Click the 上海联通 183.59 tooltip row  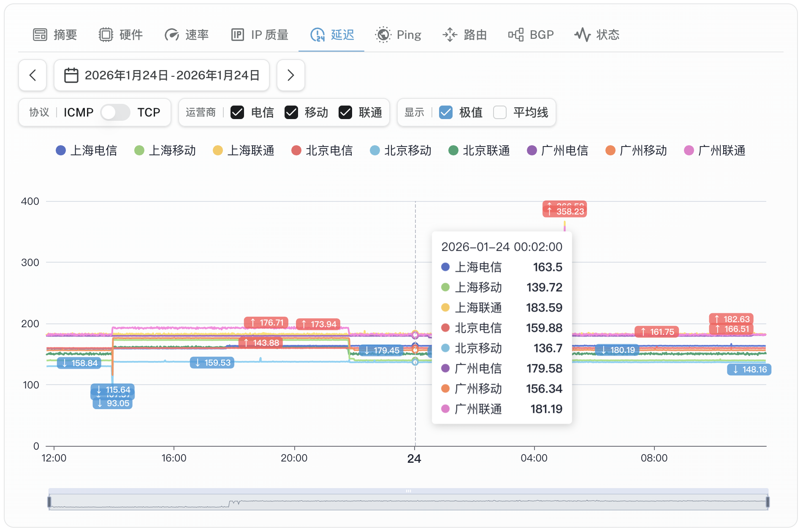coord(502,307)
